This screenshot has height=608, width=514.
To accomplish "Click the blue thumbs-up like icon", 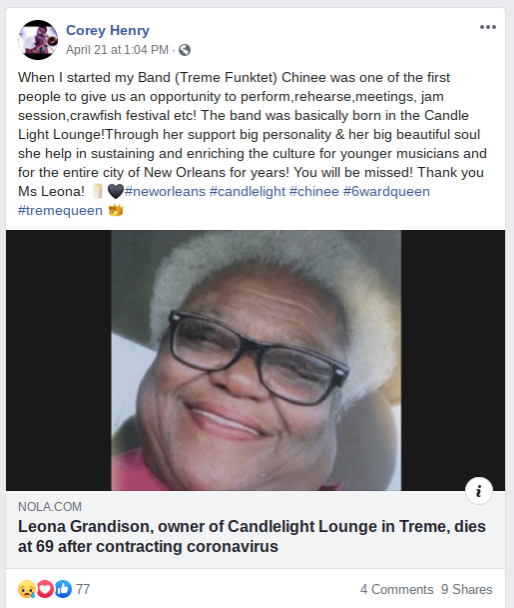I will point(63,589).
